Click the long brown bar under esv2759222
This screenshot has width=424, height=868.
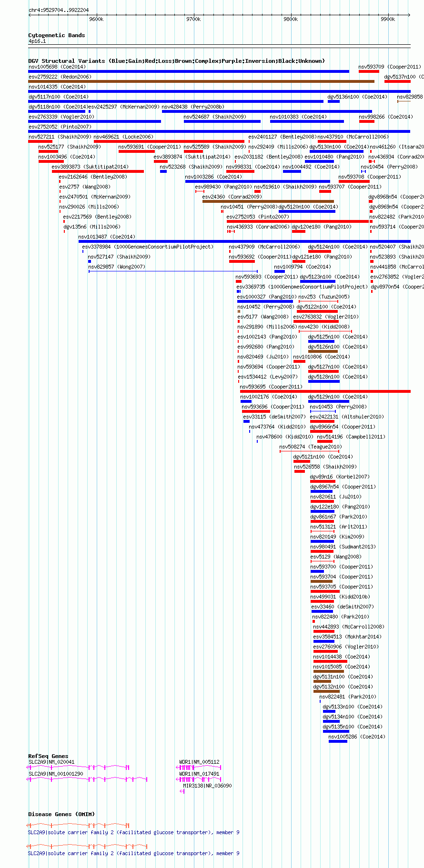(x=201, y=81)
